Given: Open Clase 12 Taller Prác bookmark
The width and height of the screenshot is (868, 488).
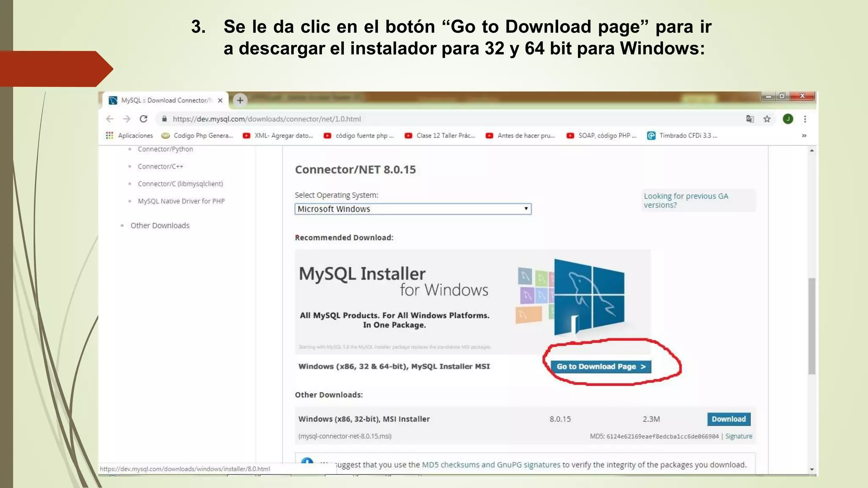Looking at the screenshot, I should click(440, 136).
